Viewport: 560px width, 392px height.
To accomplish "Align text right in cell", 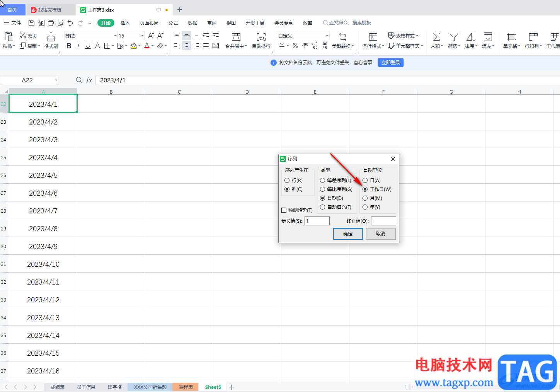I will [196, 46].
